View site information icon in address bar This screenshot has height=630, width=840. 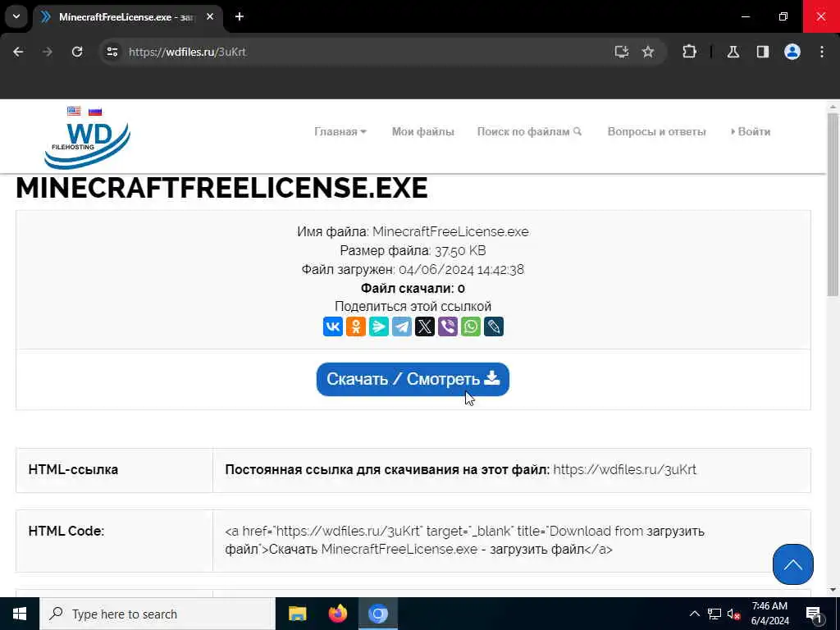pyautogui.click(x=112, y=52)
